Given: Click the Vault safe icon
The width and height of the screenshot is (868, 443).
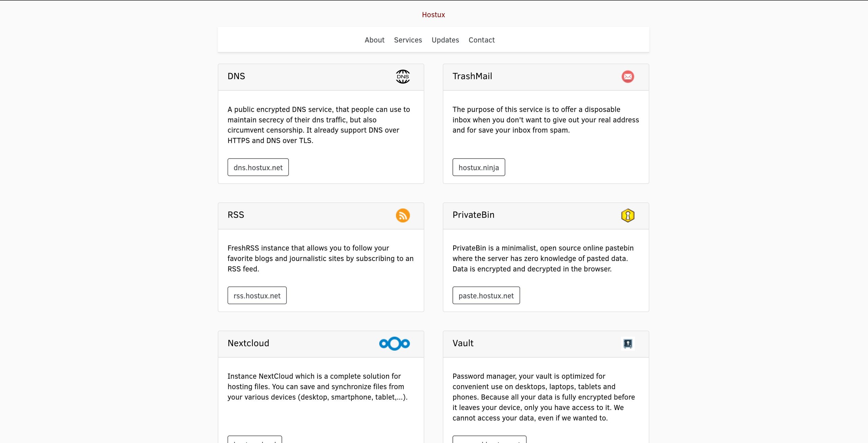Looking at the screenshot, I should (x=628, y=344).
